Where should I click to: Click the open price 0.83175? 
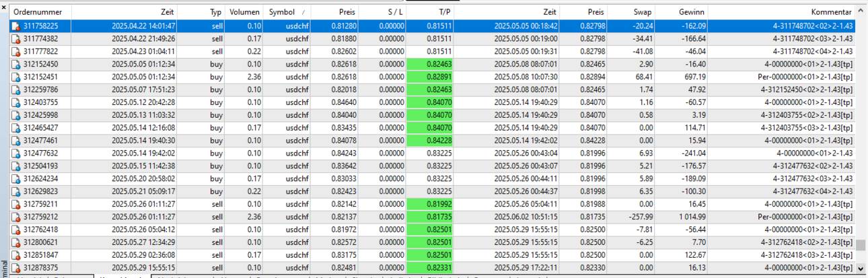(344, 255)
